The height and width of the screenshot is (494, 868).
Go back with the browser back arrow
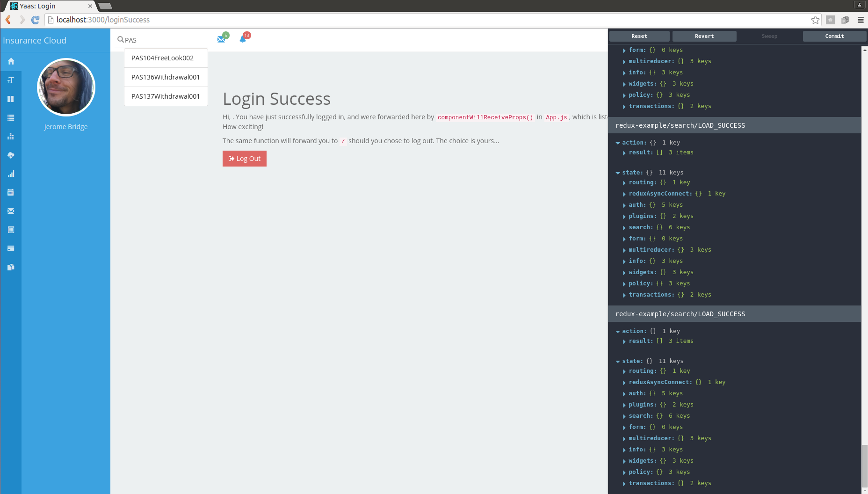tap(8, 20)
